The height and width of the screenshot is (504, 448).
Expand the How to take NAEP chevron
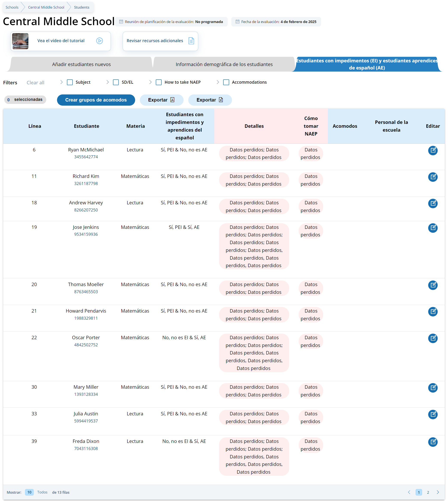(150, 82)
